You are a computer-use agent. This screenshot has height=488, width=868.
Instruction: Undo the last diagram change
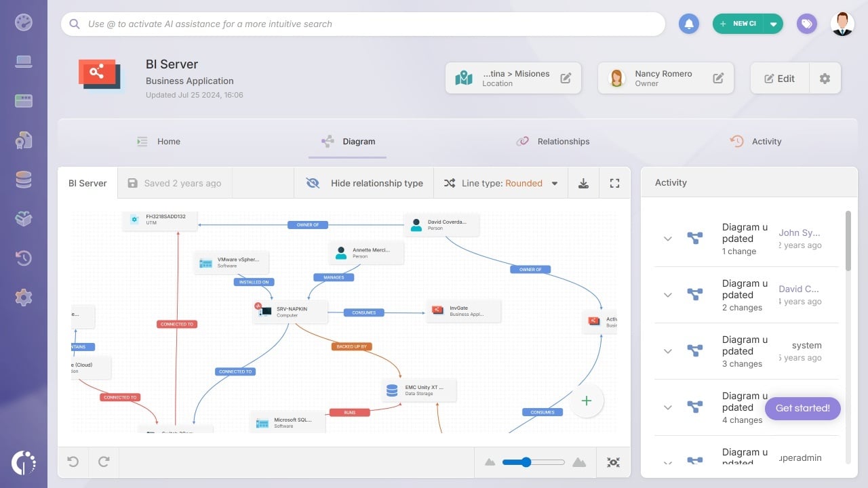(x=73, y=462)
